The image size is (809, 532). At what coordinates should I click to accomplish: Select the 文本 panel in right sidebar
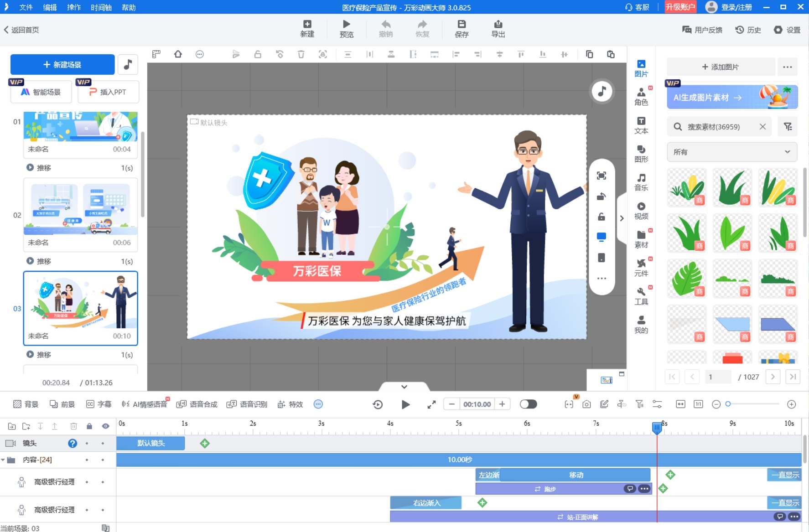click(x=642, y=124)
